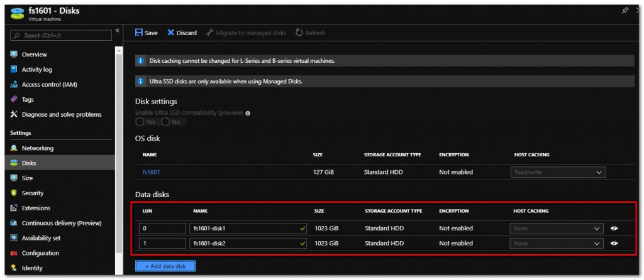
Task: Open host caching dropdown for fs1601-disk2
Action: point(557,244)
